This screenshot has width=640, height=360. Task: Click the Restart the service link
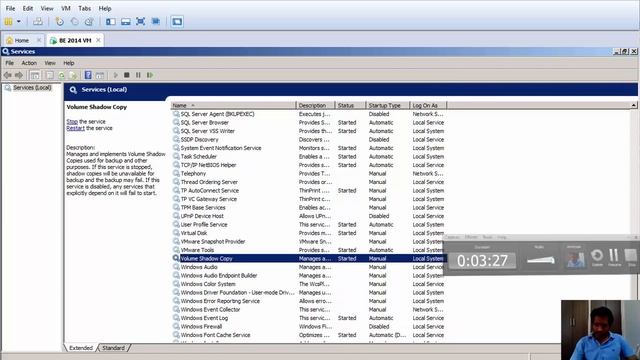76,128
